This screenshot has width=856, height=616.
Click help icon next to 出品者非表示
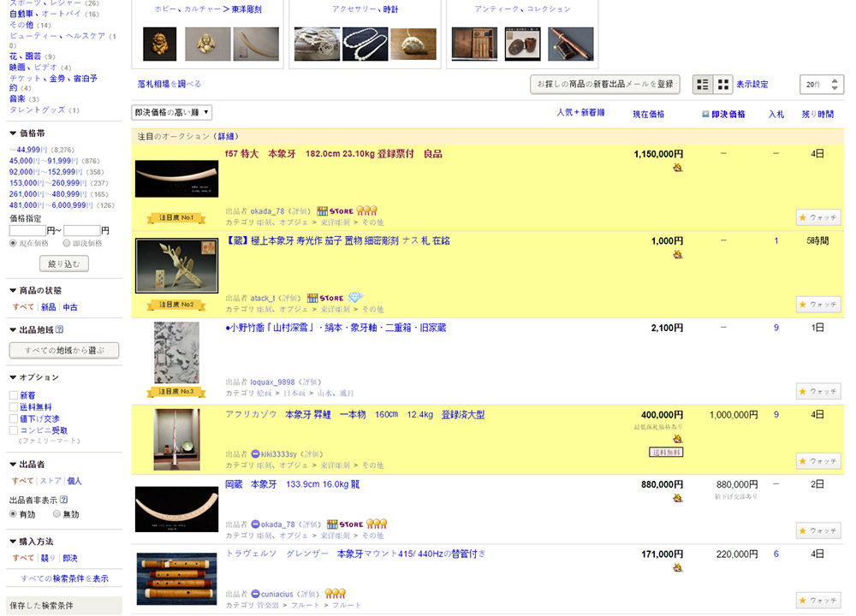click(64, 500)
